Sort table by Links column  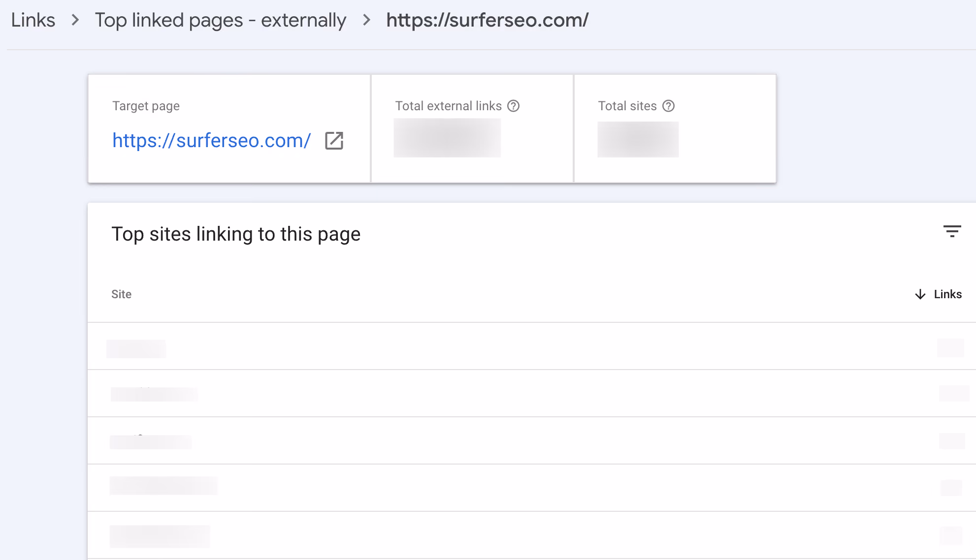[x=947, y=294]
